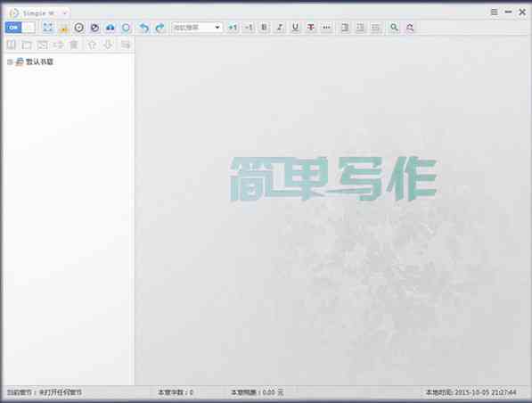Click the chapter word count status
This screenshot has height=403, width=532.
point(176,392)
